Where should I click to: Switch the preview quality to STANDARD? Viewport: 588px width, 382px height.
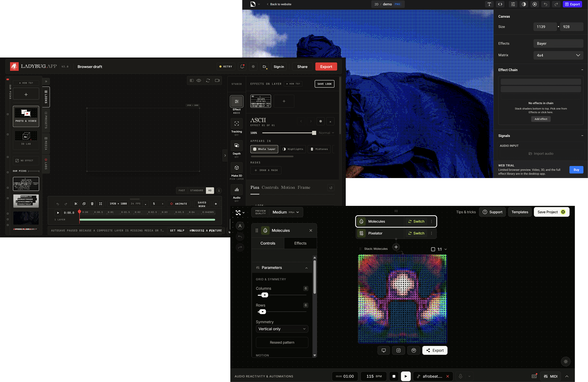tap(197, 190)
